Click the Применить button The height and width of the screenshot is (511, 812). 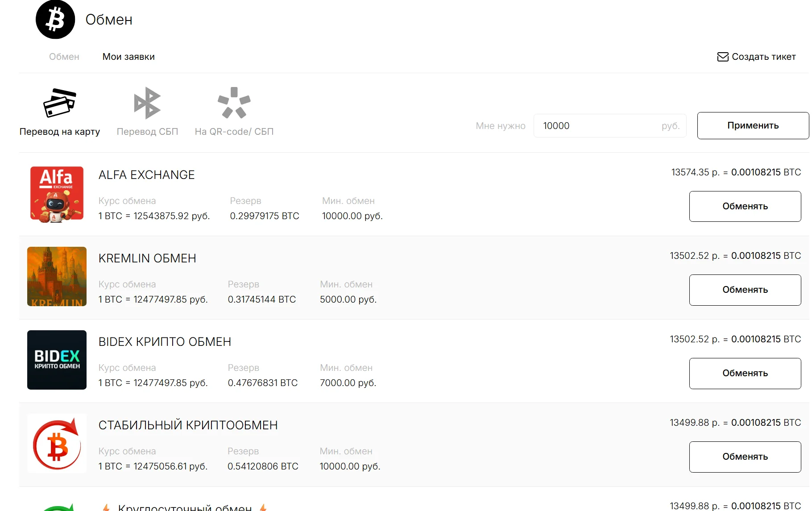tap(753, 125)
